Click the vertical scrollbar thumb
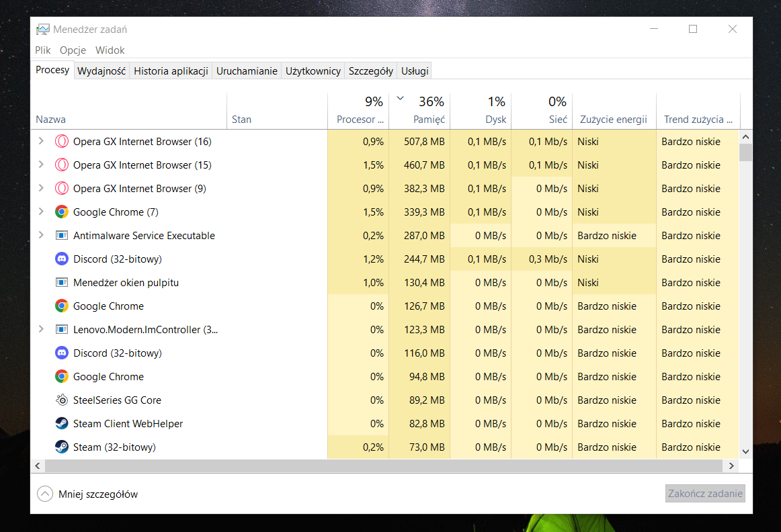 tap(745, 152)
